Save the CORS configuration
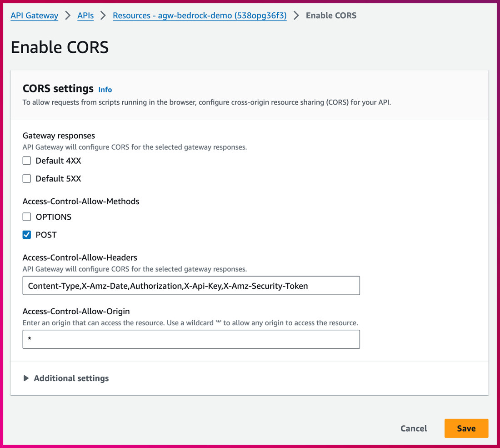 point(466,428)
